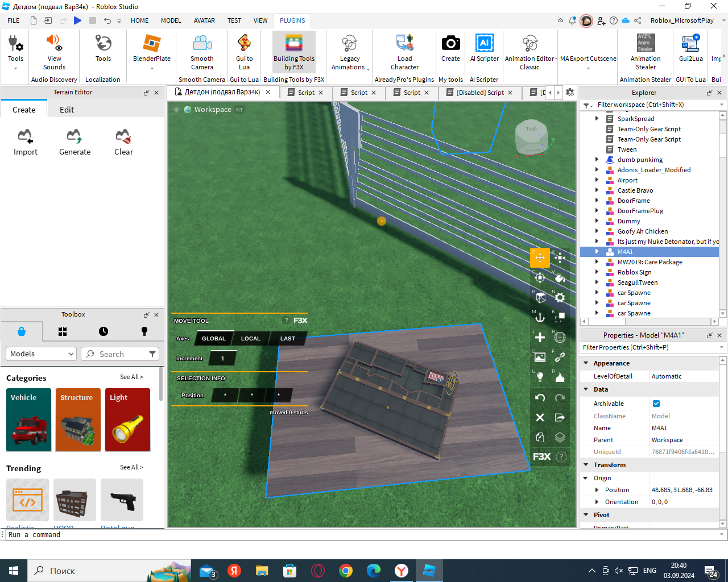The height and width of the screenshot is (582, 728).
Task: Select the F3X Weld link tool
Action: 560,357
